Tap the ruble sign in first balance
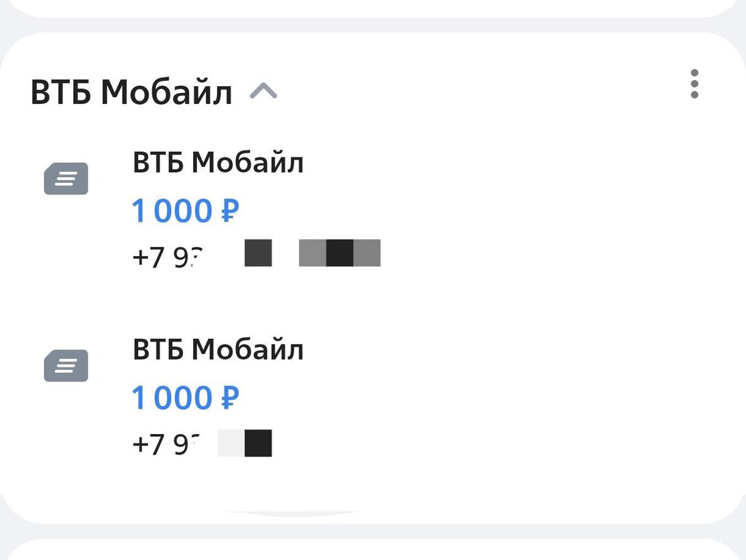Image resolution: width=746 pixels, height=560 pixels. click(229, 211)
